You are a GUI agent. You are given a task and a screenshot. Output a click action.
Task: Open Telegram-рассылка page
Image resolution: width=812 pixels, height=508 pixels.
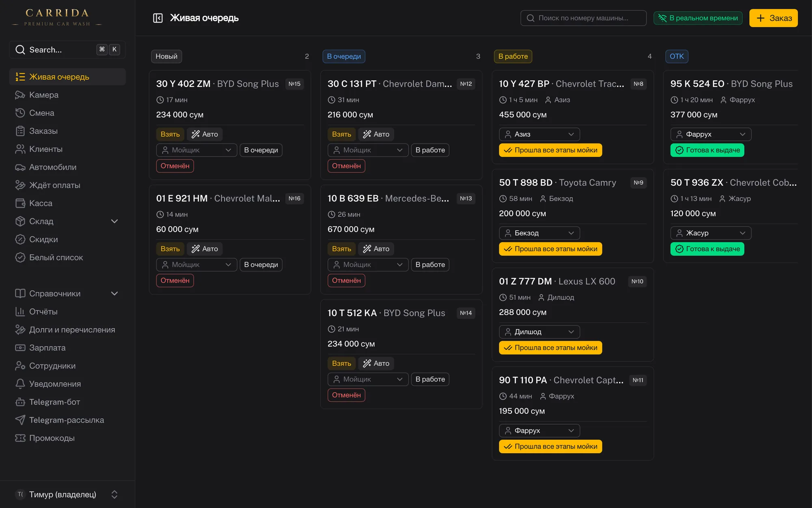(67, 420)
